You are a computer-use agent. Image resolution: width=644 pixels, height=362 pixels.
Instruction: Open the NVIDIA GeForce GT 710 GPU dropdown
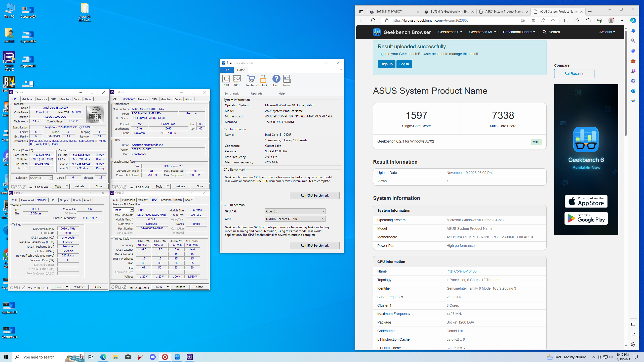[x=295, y=219]
